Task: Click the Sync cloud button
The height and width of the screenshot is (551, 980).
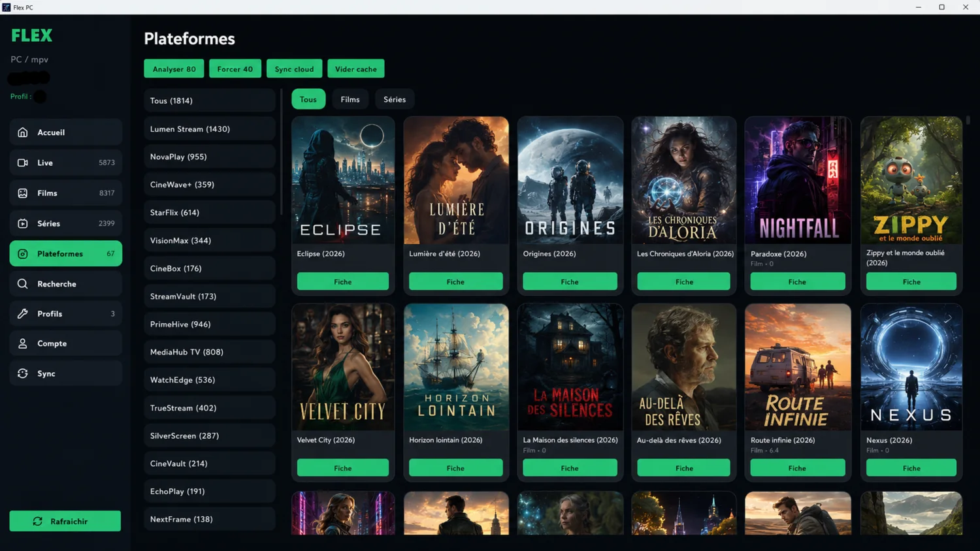Action: point(294,69)
